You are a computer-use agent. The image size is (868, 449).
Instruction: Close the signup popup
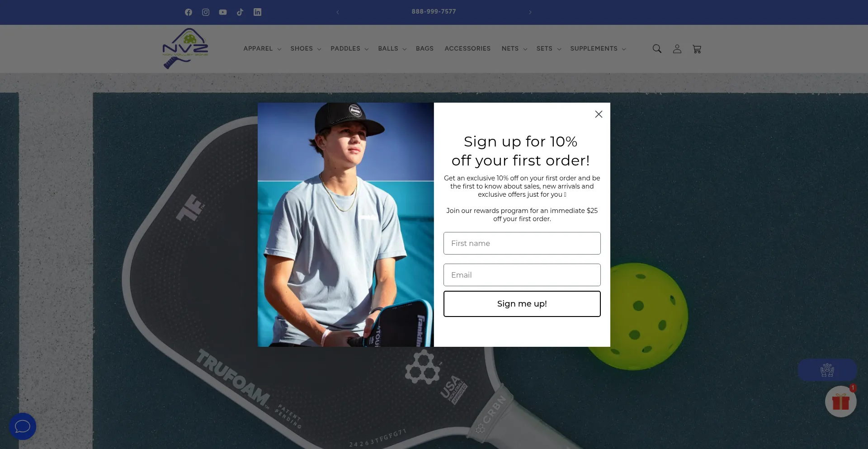coord(599,114)
